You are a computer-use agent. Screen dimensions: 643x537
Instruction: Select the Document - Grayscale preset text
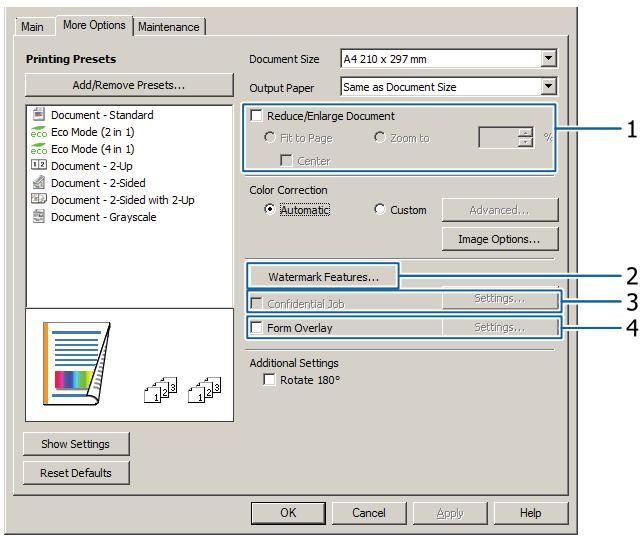coord(104,217)
